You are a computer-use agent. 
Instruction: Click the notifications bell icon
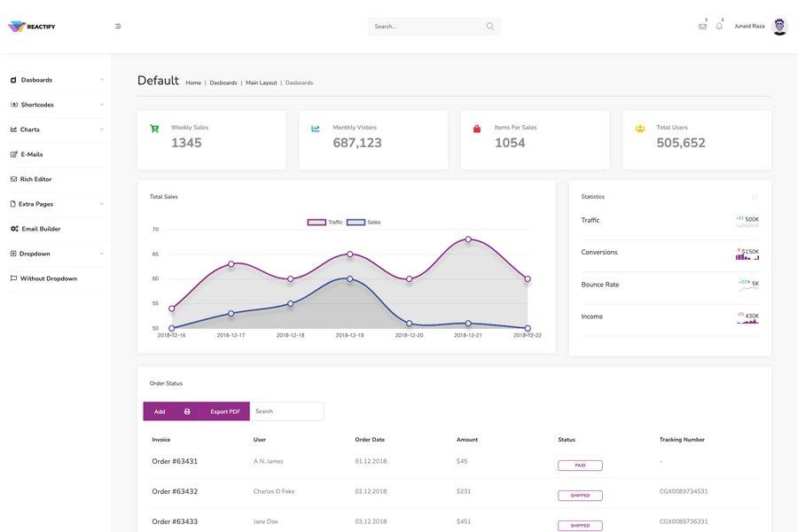pos(718,24)
